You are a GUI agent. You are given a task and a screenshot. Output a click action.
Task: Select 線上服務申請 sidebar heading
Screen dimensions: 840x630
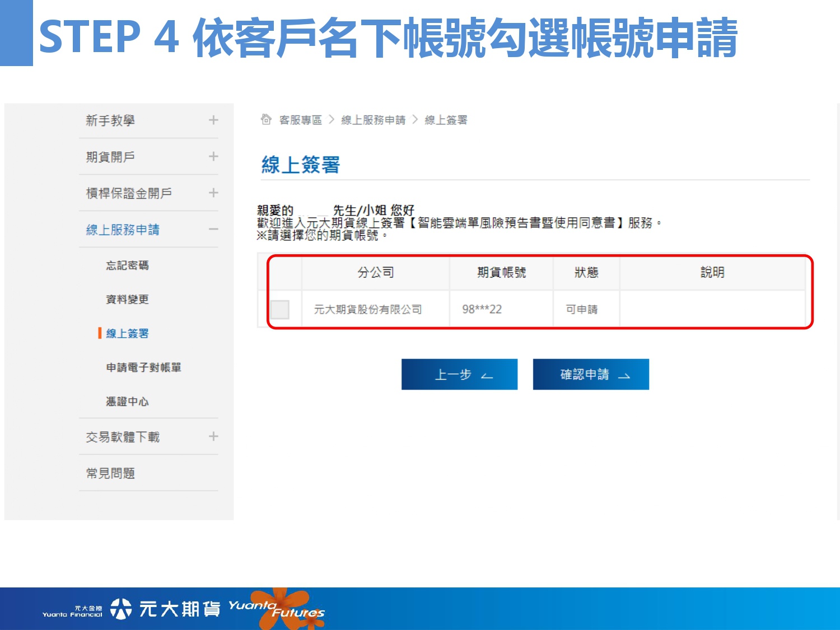123,230
